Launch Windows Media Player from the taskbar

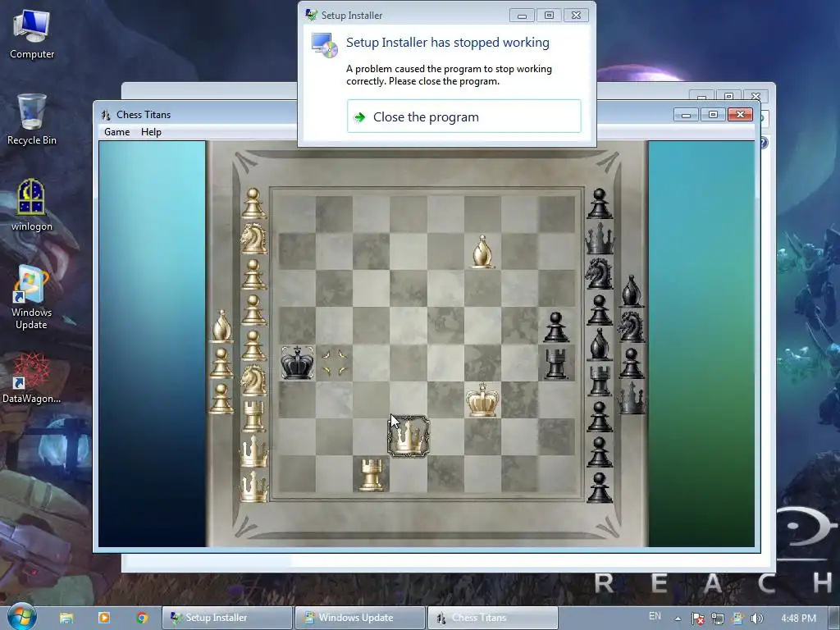pyautogui.click(x=104, y=618)
